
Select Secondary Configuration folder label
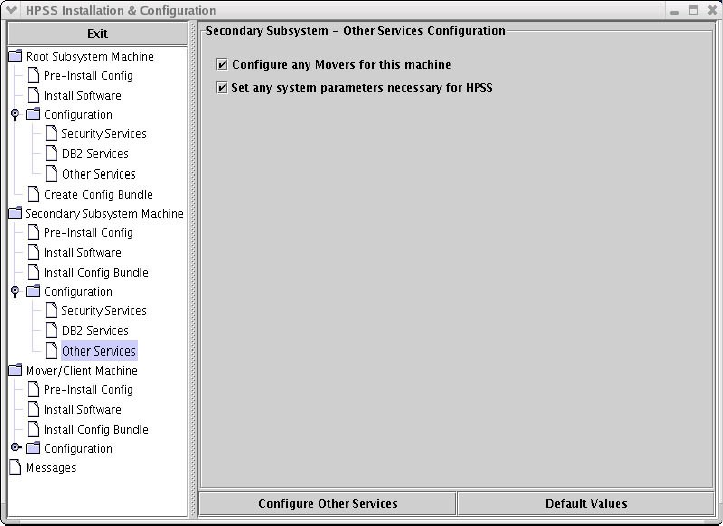point(78,291)
